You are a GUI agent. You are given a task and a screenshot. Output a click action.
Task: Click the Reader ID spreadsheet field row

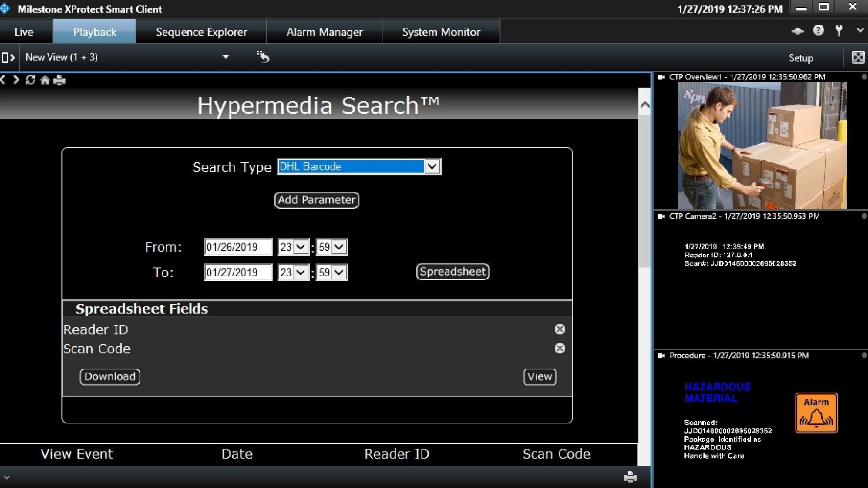317,329
